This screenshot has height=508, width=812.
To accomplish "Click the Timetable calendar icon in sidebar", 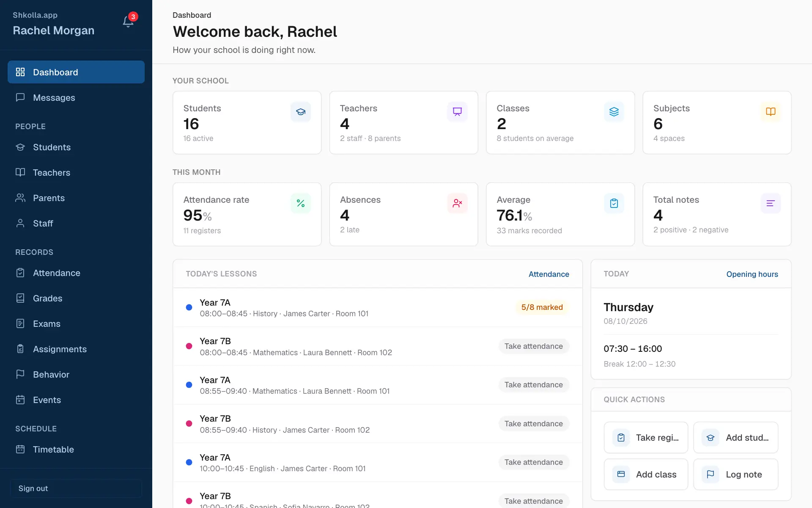I will (20, 449).
